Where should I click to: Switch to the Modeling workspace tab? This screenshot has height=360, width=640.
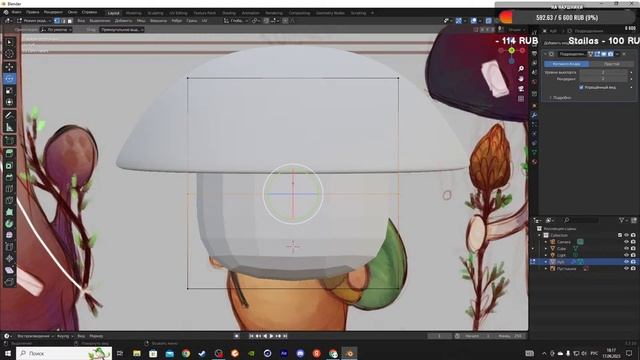tap(133, 13)
